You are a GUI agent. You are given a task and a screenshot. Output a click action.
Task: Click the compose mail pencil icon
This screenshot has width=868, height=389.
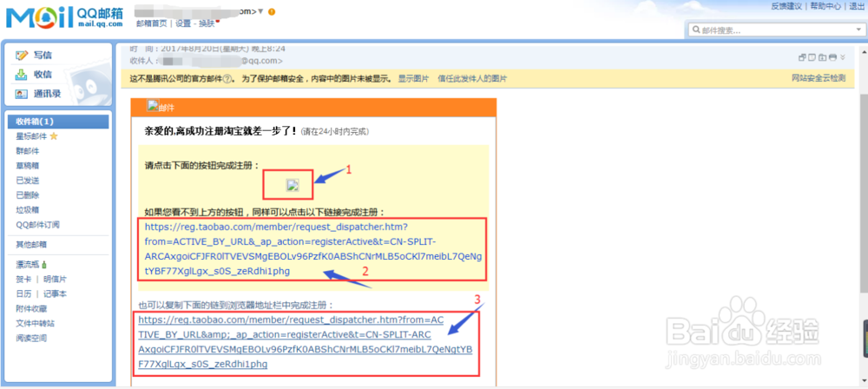(x=23, y=56)
